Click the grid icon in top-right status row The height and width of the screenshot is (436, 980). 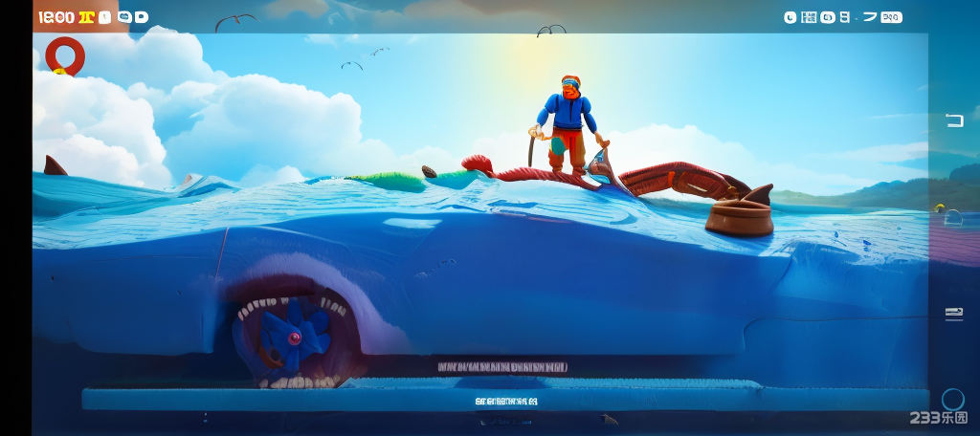pyautogui.click(x=809, y=17)
